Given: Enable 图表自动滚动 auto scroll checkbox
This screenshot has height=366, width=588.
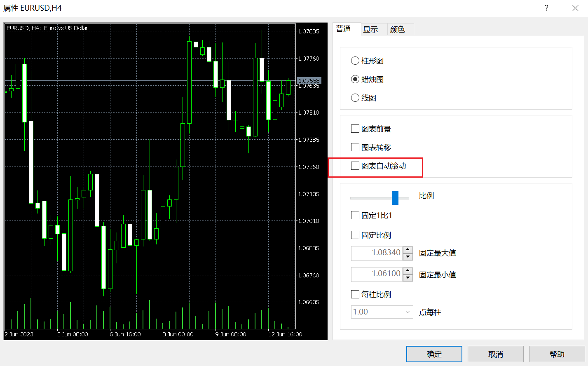Looking at the screenshot, I should point(355,166).
